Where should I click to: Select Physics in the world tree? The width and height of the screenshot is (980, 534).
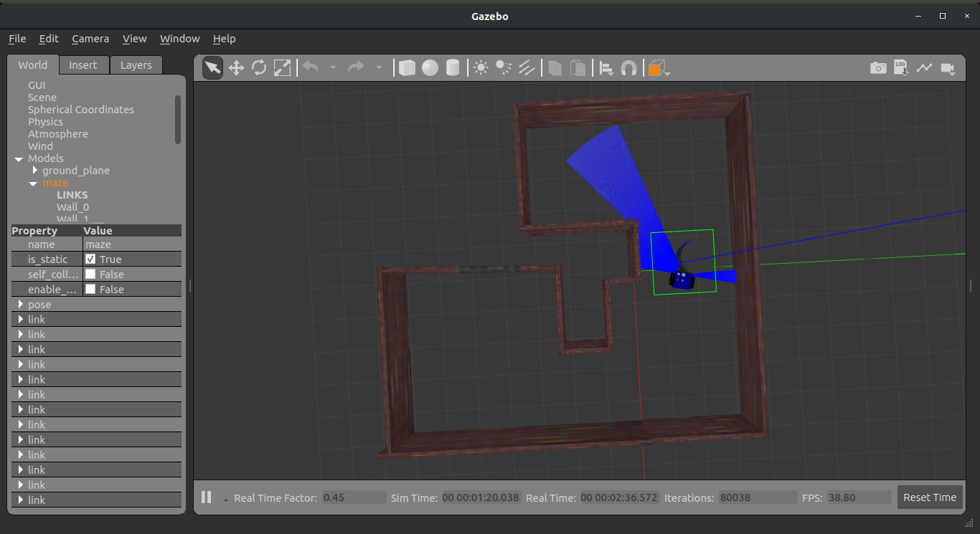pyautogui.click(x=45, y=122)
